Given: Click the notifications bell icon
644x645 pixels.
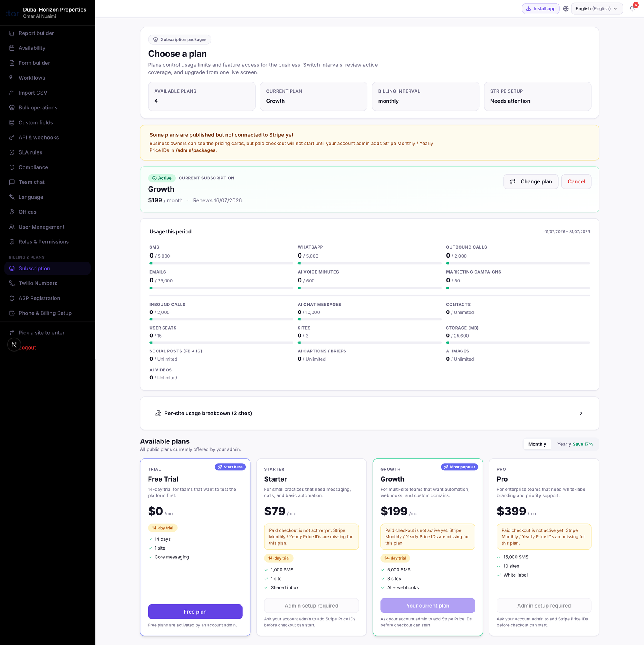Looking at the screenshot, I should [632, 9].
